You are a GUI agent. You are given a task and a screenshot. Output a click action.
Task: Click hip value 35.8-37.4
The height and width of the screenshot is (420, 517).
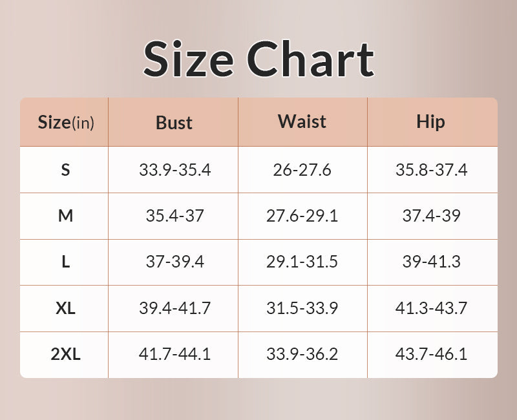tap(431, 170)
